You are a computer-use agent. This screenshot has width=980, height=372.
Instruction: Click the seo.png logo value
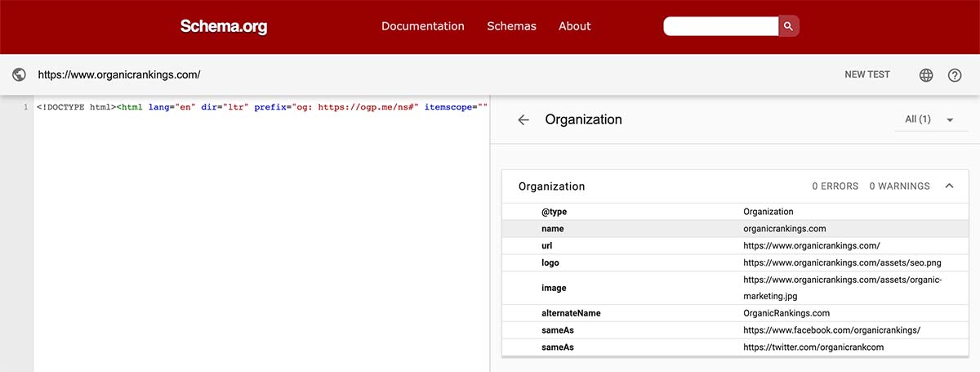(x=842, y=263)
